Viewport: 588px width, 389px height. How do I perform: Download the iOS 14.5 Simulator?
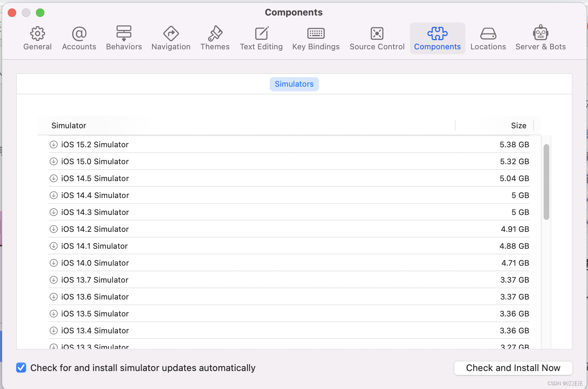[54, 178]
